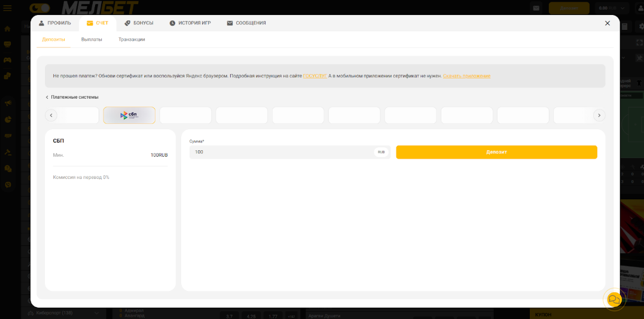Open the live chat support bubble
The image size is (644, 319).
tap(614, 300)
